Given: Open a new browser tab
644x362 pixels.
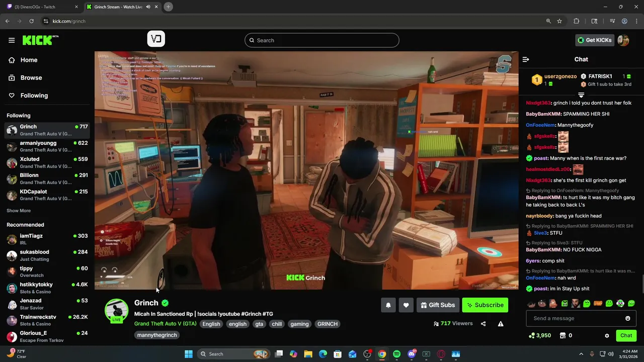Looking at the screenshot, I should [x=168, y=7].
